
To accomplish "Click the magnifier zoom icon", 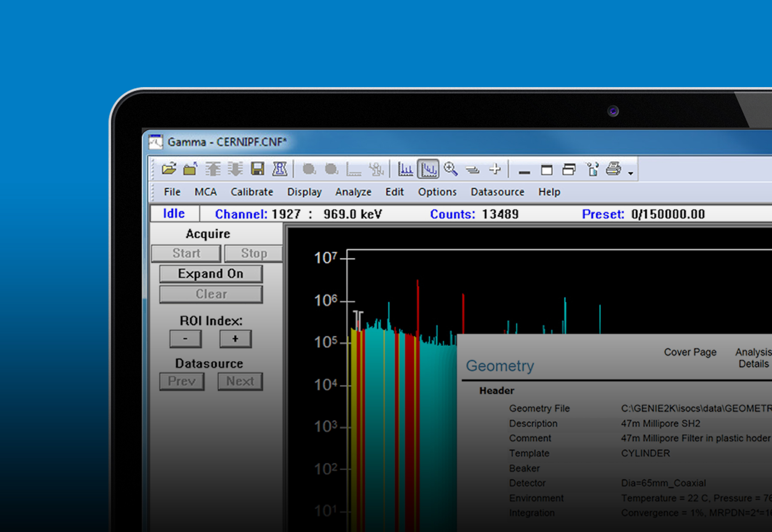I will [450, 169].
